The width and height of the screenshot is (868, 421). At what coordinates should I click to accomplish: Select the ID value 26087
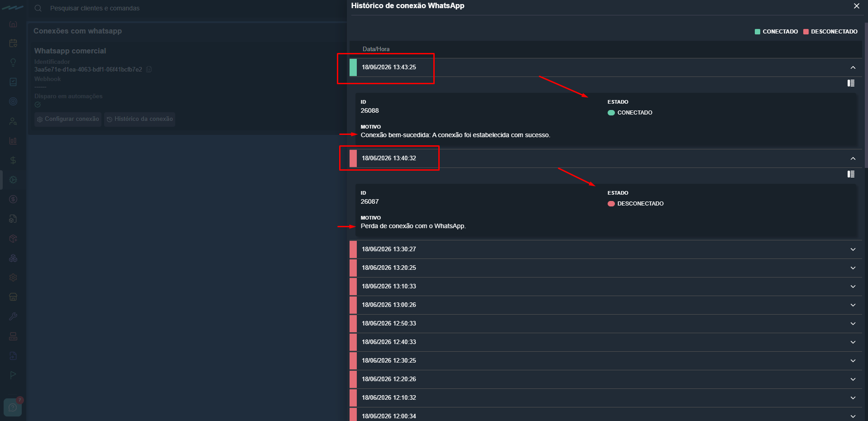coord(369,201)
